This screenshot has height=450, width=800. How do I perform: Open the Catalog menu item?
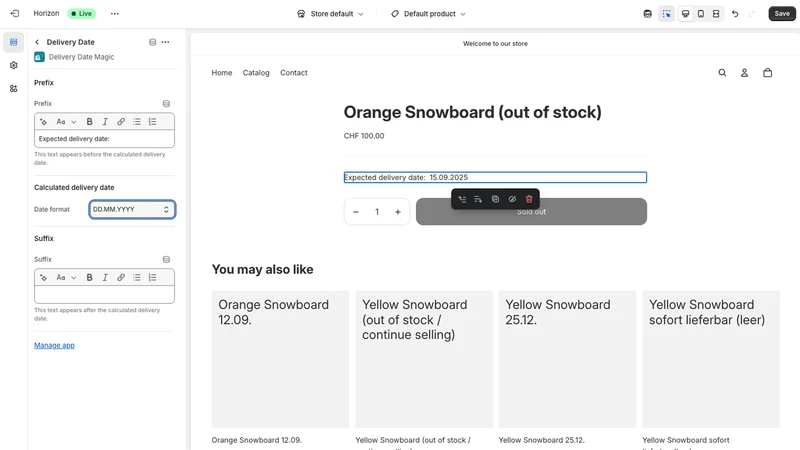click(256, 73)
